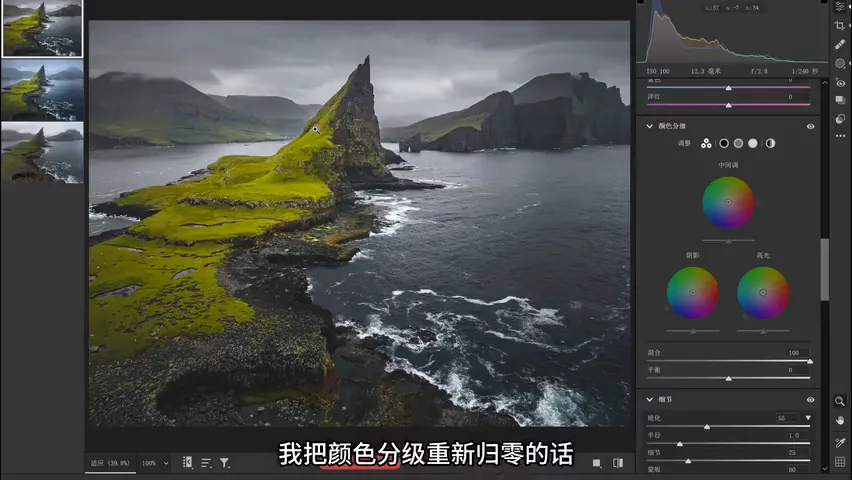
Task: Open the filmstrip filter funnel icon
Action: click(224, 463)
